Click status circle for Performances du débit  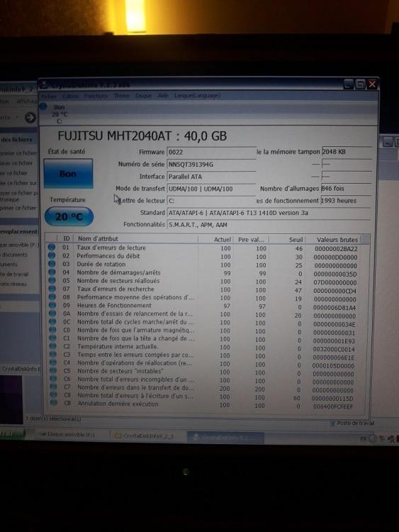[x=52, y=255]
